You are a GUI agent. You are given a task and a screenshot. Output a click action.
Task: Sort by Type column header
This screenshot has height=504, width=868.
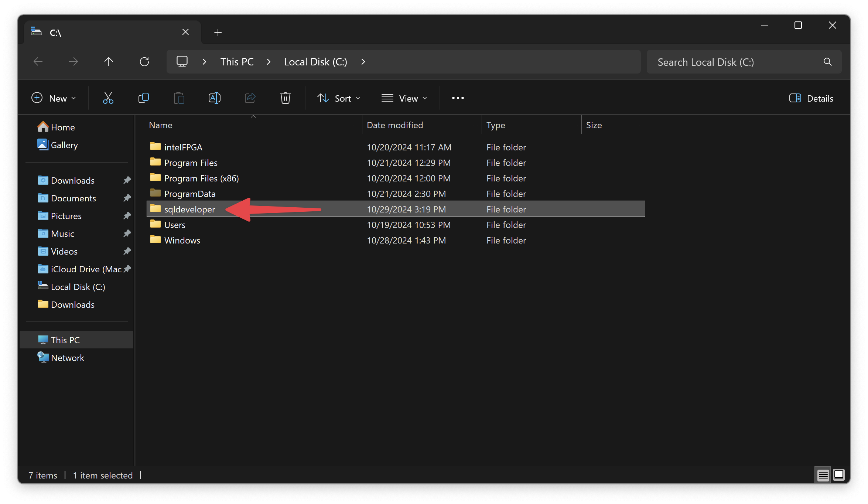click(532, 125)
